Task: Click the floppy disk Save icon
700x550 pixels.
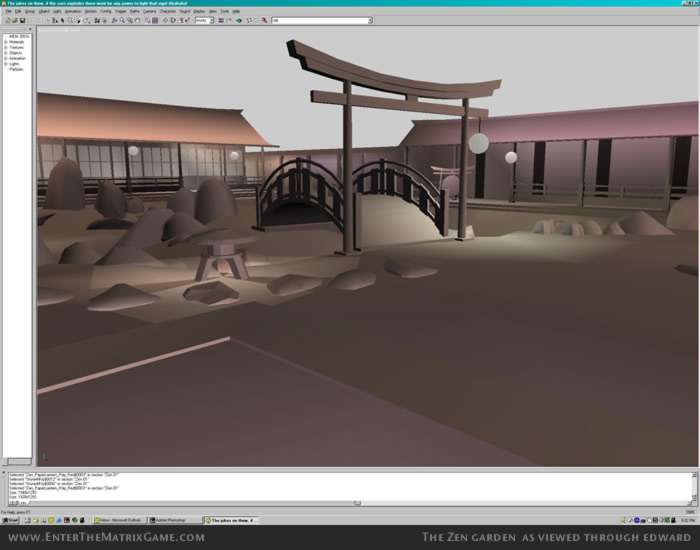Action: [x=22, y=21]
